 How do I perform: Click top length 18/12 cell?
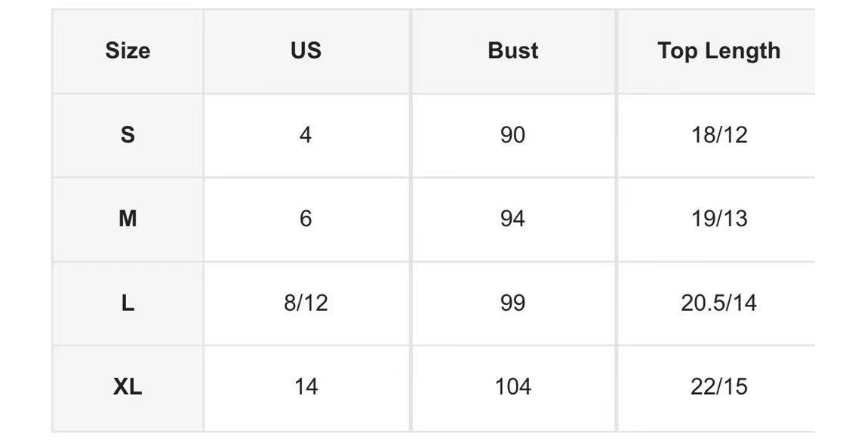pos(718,136)
